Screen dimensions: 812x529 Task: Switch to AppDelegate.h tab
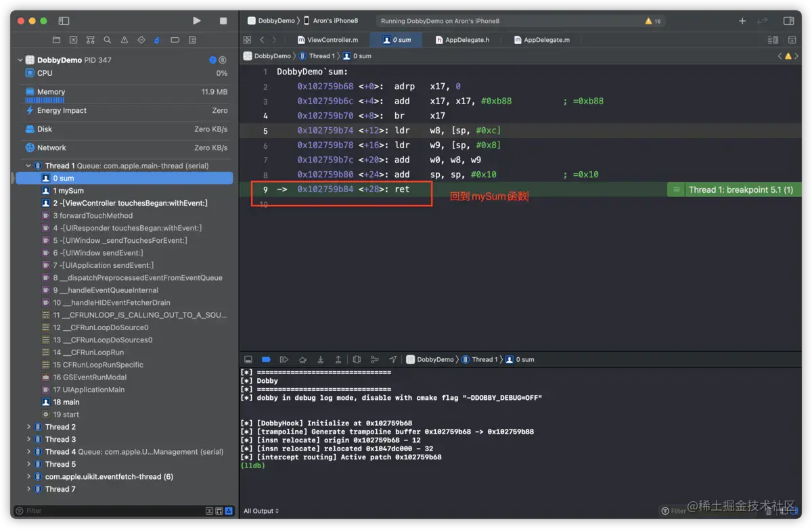coord(462,40)
